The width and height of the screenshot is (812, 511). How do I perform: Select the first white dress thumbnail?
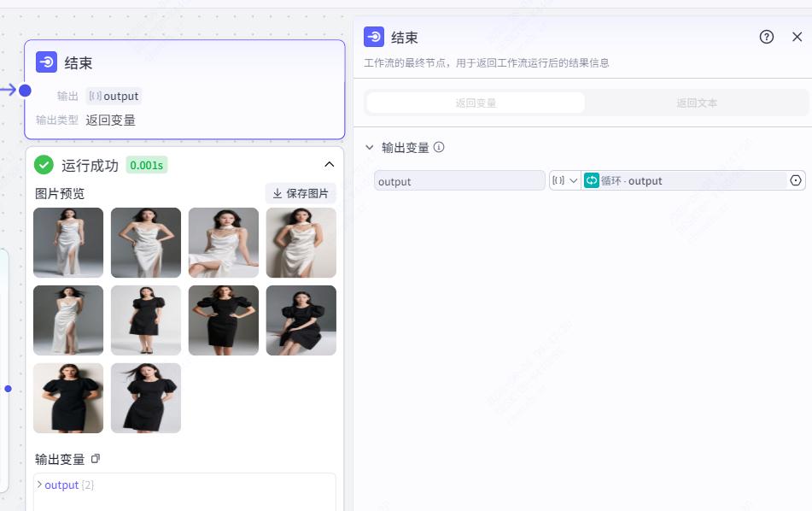pyautogui.click(x=67, y=243)
